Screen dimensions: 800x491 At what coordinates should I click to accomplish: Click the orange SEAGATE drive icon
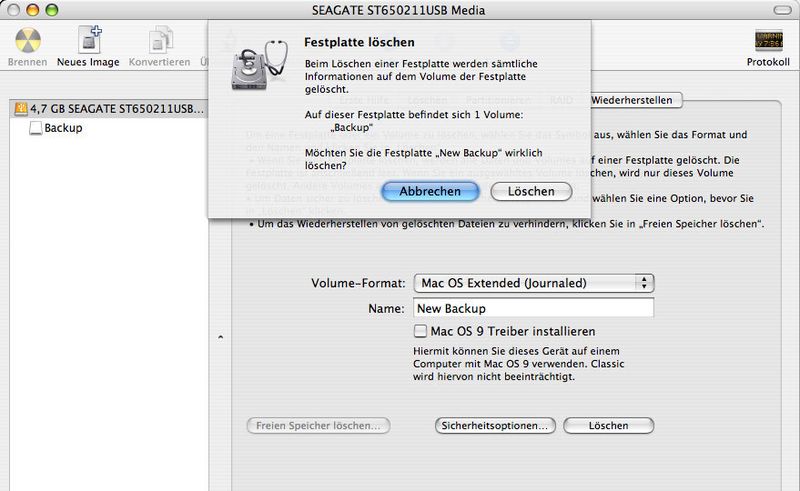(21, 108)
